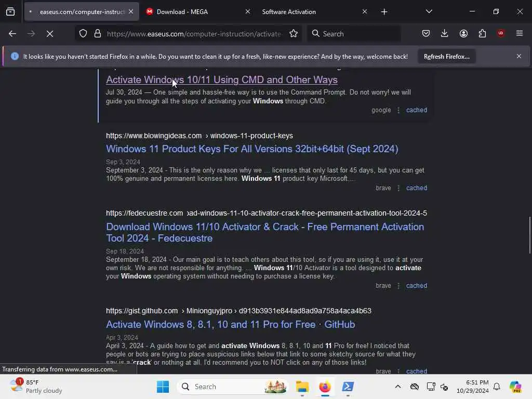This screenshot has width=532, height=399.
Task: Go back to previous page
Action: (x=12, y=34)
